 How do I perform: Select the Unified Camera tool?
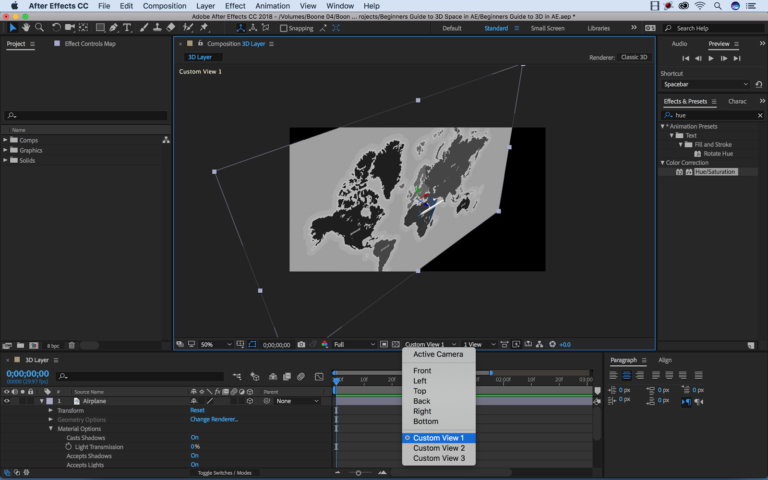[x=70, y=28]
